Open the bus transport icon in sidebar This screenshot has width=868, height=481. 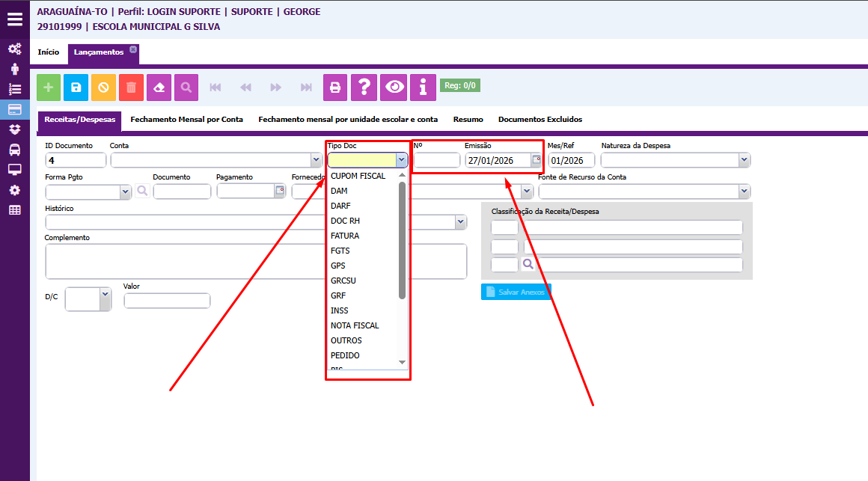(14, 150)
